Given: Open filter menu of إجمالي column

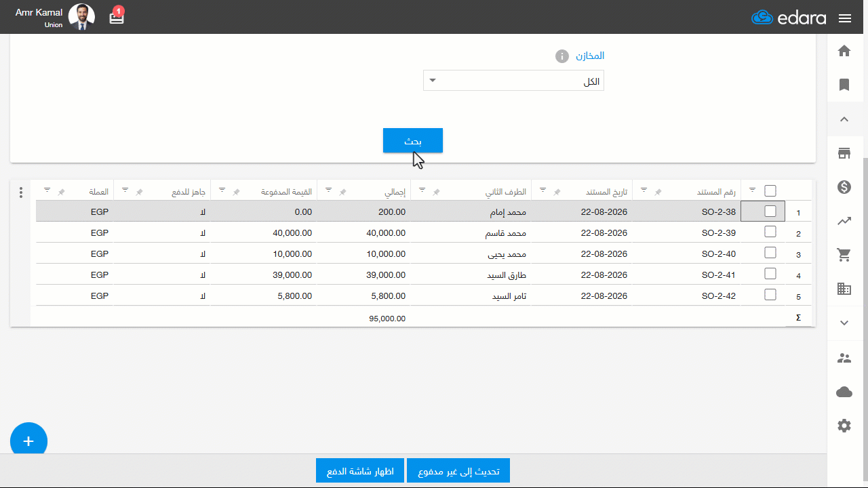Looking at the screenshot, I should 329,190.
